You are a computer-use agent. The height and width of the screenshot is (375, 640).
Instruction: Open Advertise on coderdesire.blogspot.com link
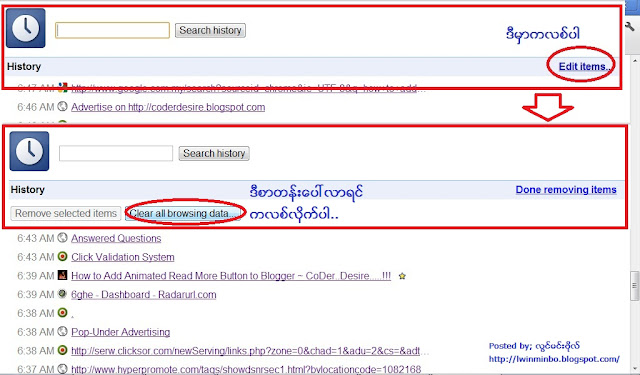[x=168, y=107]
